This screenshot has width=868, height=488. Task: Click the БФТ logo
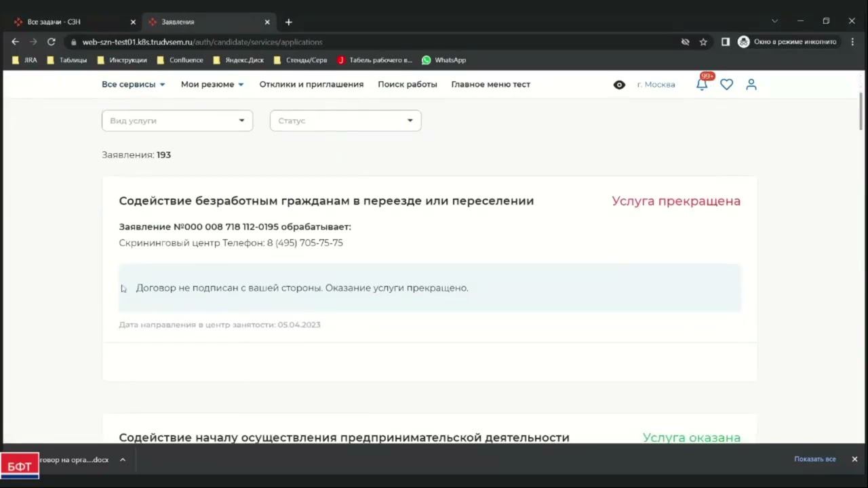(20, 466)
